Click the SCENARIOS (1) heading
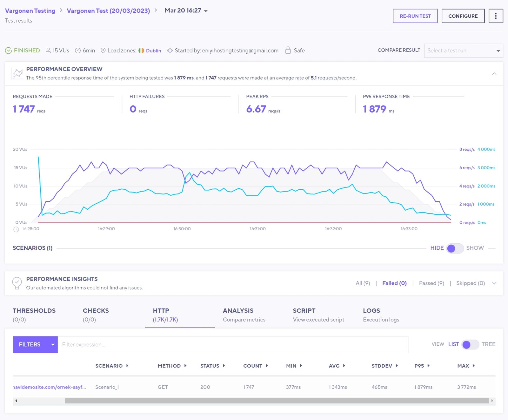508x420 pixels. click(32, 248)
